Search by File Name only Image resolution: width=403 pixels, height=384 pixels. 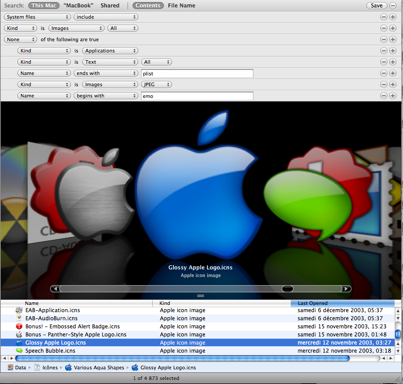[181, 5]
